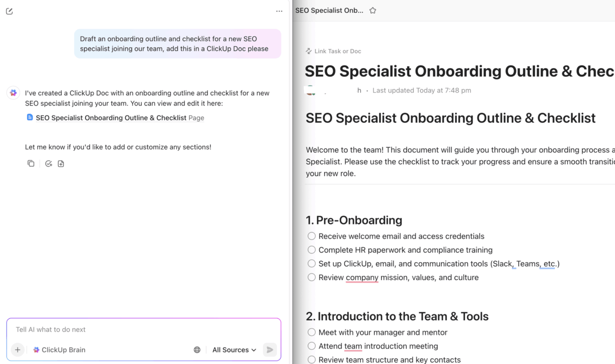Click the new chat compose icon

pos(9,11)
